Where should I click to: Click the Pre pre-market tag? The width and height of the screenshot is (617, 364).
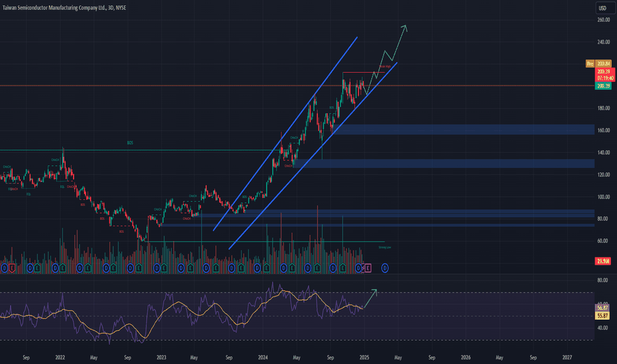(590, 64)
